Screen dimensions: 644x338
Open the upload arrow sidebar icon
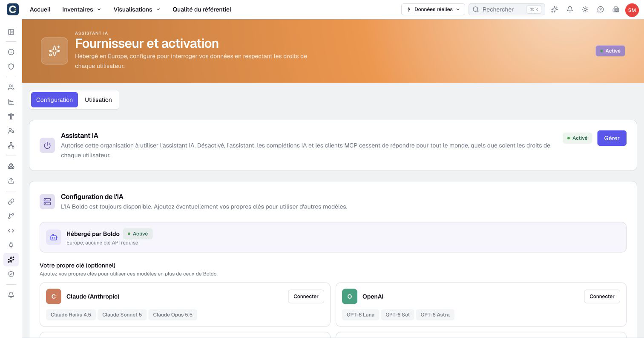tap(11, 181)
